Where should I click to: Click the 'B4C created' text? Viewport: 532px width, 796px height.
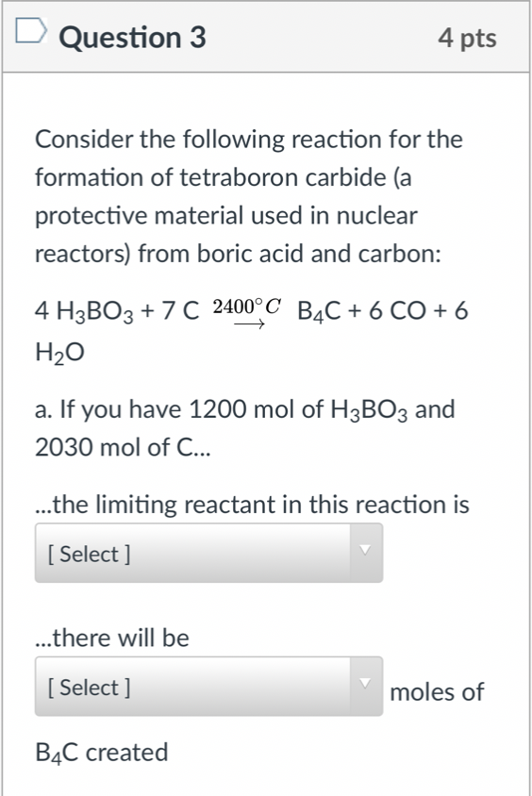[x=102, y=753]
